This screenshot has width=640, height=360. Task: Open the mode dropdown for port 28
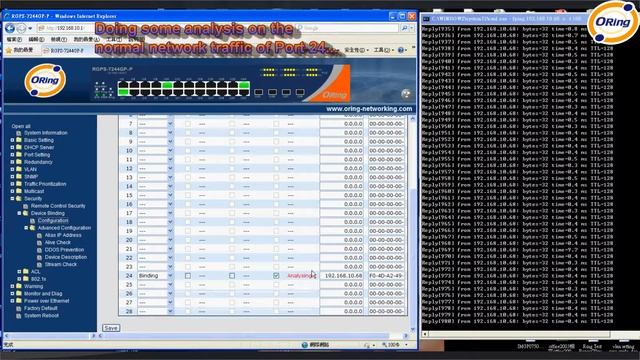[156, 311]
